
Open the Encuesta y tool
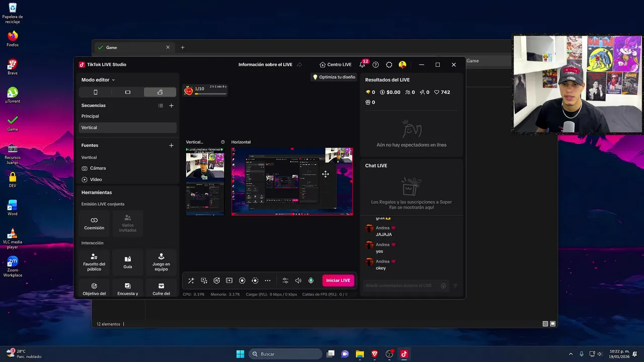pos(128,289)
